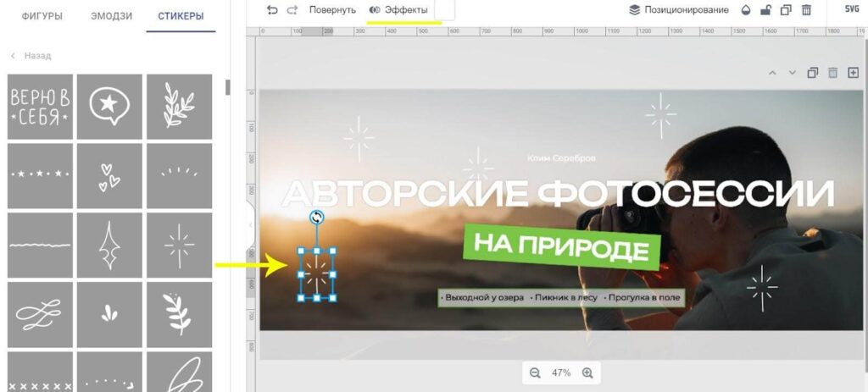The height and width of the screenshot is (392, 868).
Task: Select the elongated diamond shape sticker
Action: 109,245
